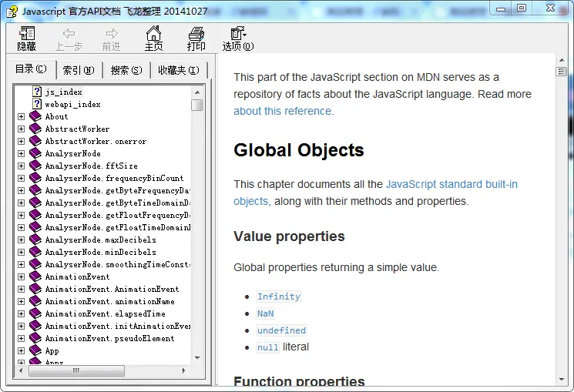This screenshot has height=392, width=574.
Task: Open the Favorites (收藏夹) tab
Action: pyautogui.click(x=178, y=70)
